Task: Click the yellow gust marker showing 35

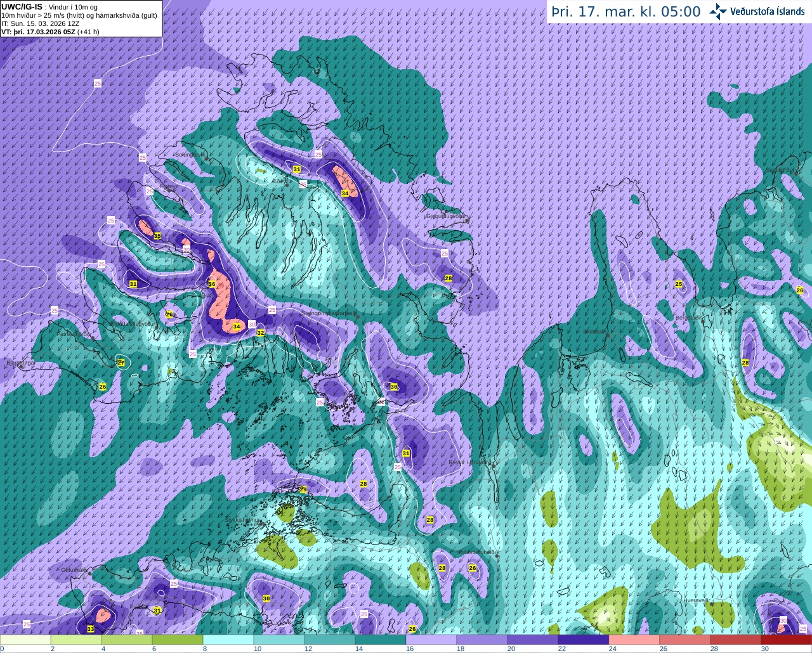Action: 157,236
